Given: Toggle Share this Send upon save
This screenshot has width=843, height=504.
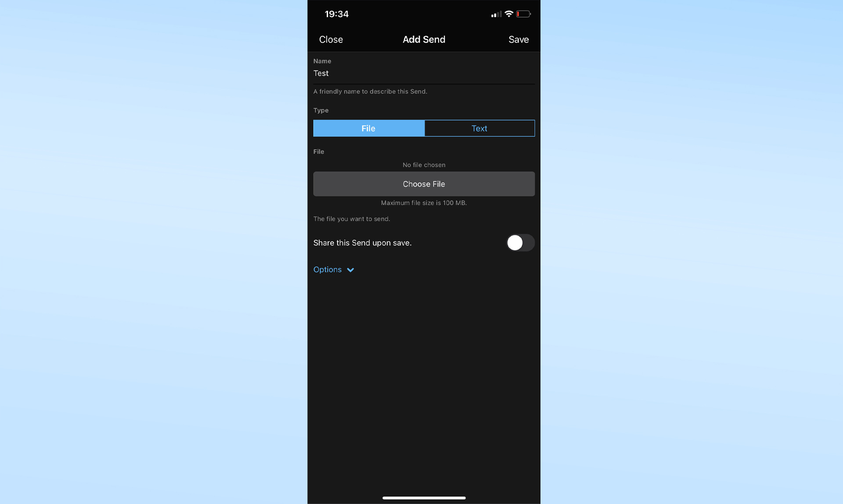Looking at the screenshot, I should [x=519, y=242].
